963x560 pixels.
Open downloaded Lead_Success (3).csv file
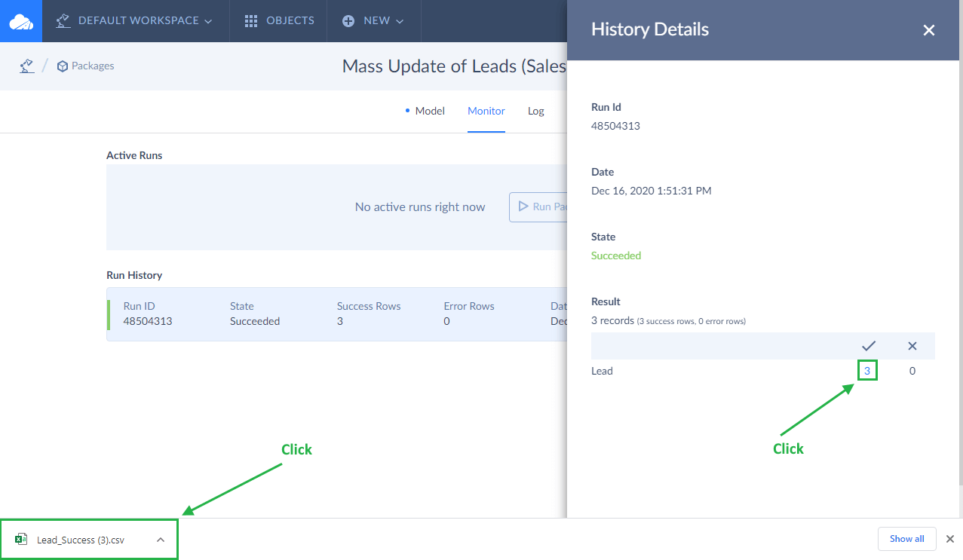tap(79, 540)
